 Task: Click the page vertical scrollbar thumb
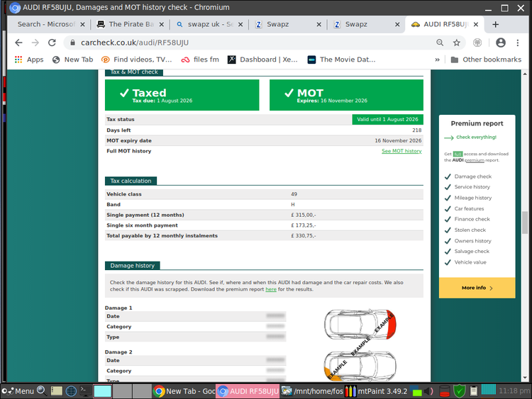[525, 221]
